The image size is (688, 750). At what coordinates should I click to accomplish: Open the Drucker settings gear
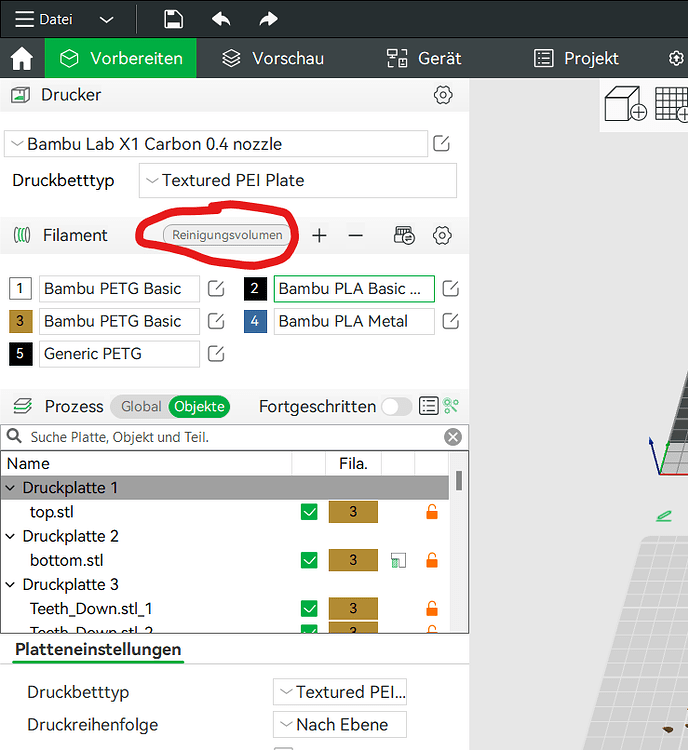point(443,95)
